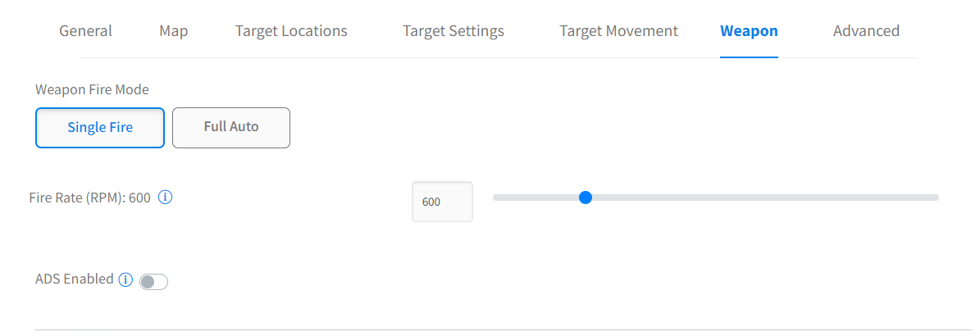This screenshot has height=336, width=980.
Task: Switch fire mode to Full Auto
Action: pyautogui.click(x=231, y=127)
